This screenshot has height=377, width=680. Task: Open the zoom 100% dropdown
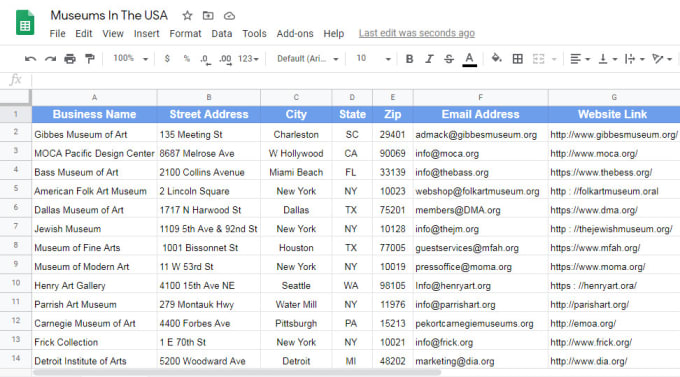point(131,59)
